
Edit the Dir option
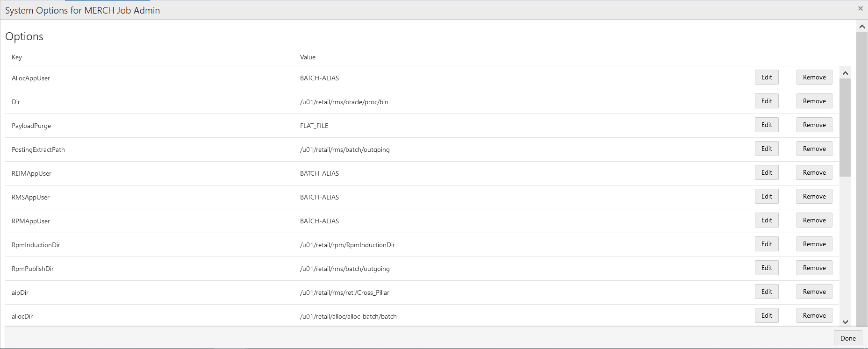tap(767, 101)
